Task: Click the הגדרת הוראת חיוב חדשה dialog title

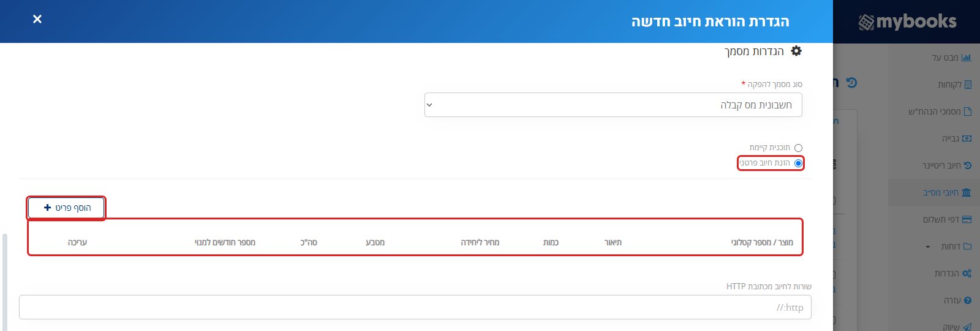Action: point(710,21)
